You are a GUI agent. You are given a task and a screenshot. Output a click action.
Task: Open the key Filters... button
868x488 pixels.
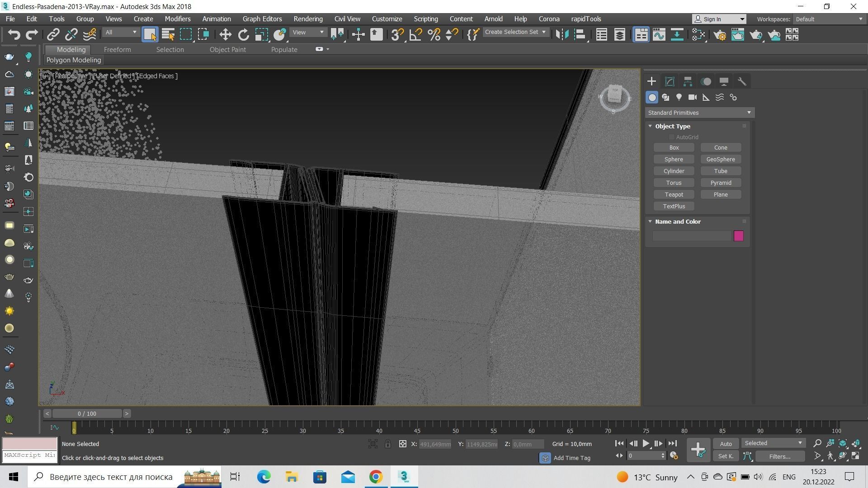(780, 456)
